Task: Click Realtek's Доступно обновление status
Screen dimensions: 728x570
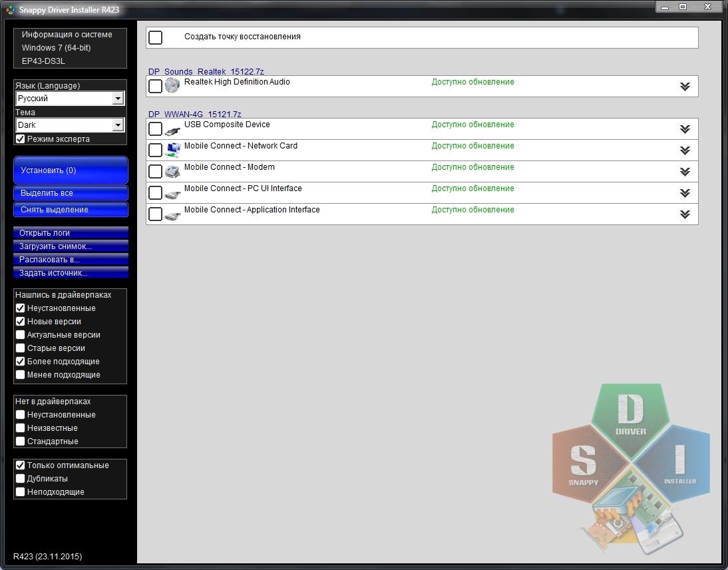Action: 472,82
